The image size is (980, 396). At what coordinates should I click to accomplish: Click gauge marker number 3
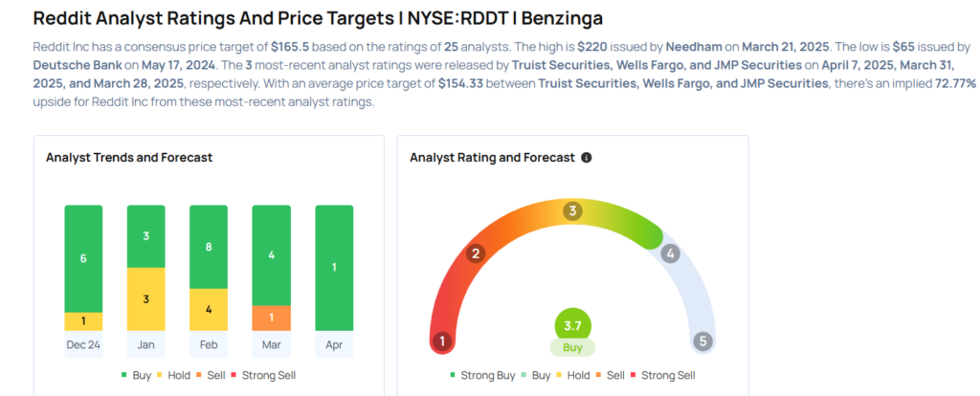tap(572, 211)
